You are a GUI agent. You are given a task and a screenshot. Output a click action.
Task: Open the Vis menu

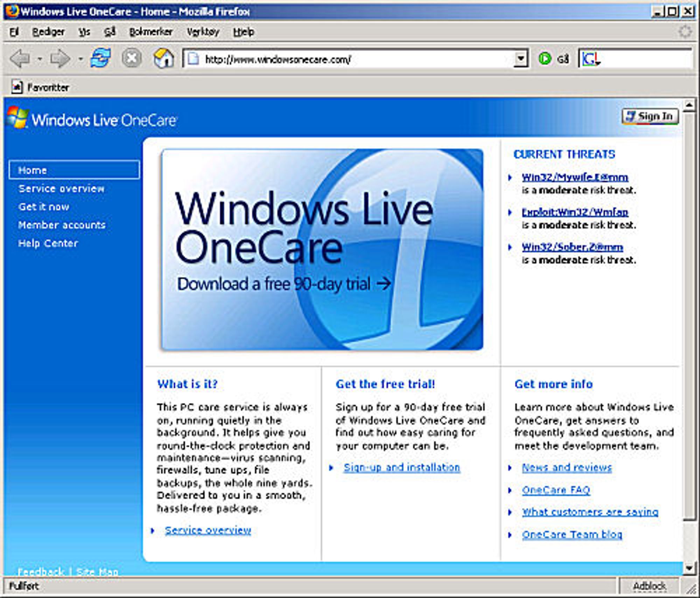tap(84, 32)
